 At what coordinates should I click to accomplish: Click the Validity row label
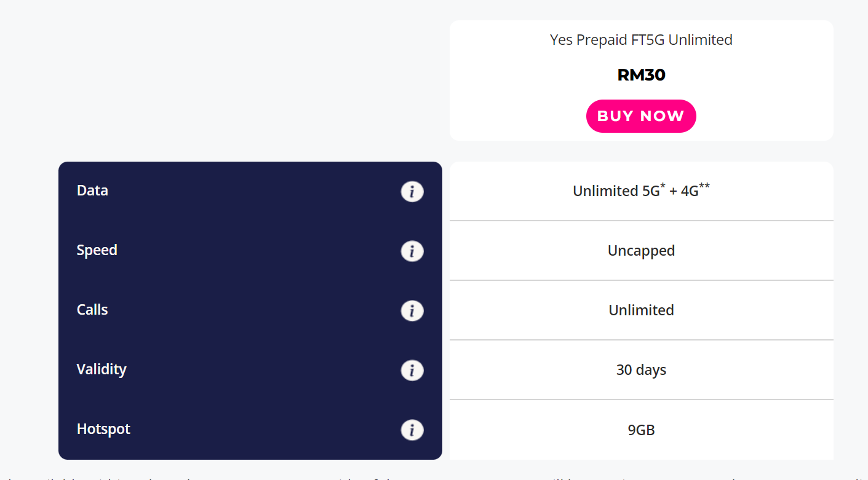102,369
